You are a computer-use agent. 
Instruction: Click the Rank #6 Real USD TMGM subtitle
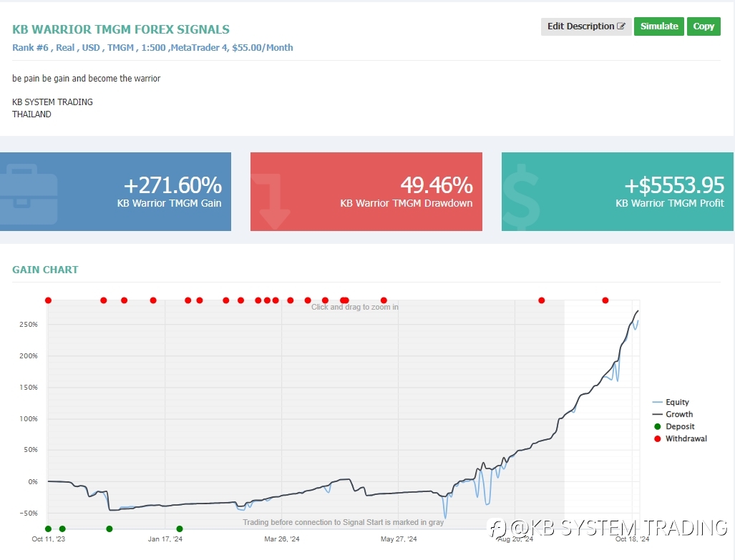[x=152, y=48]
